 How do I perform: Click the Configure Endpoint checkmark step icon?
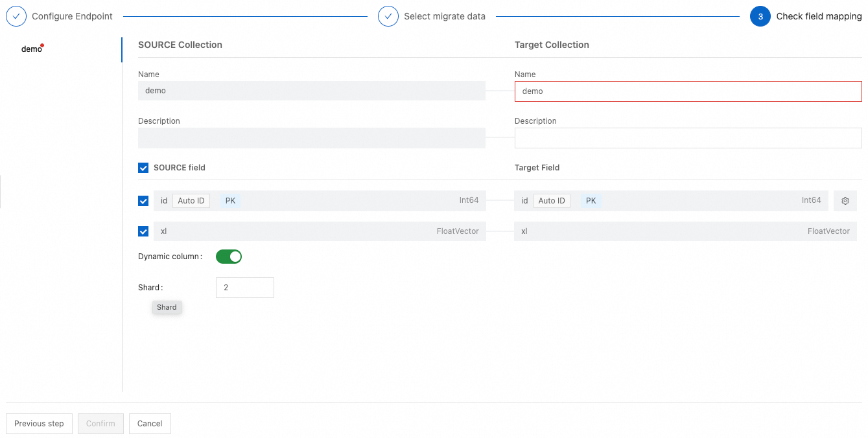16,16
